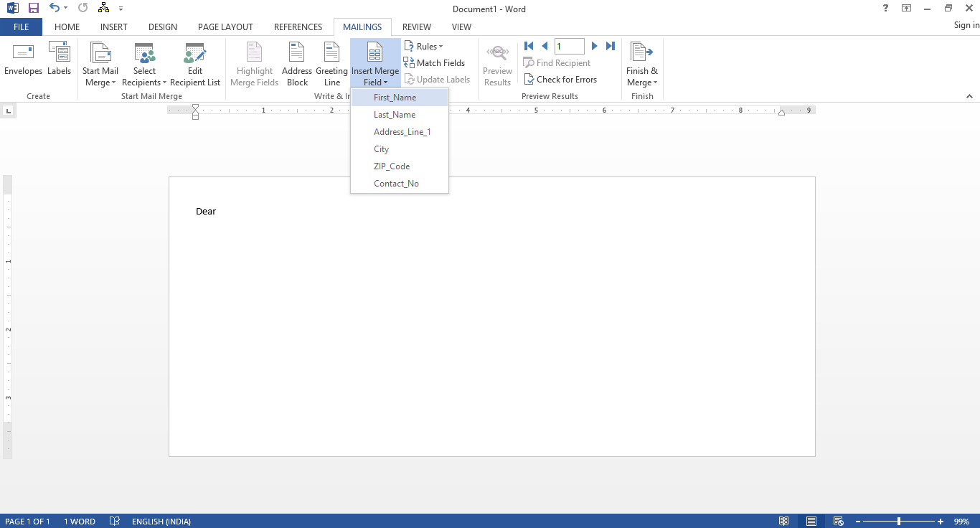Select Last_Name from the merge field list
Screen dimensions: 980x528
[394, 114]
